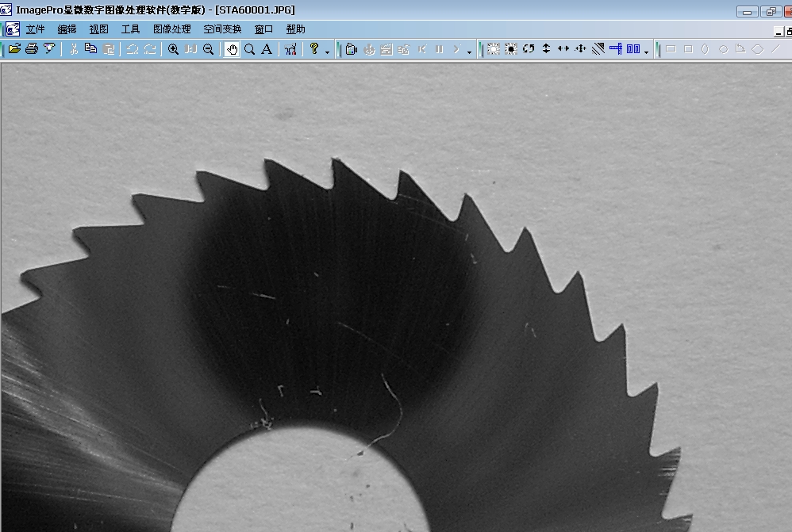Click the rotate image arrows icon

click(x=529, y=49)
